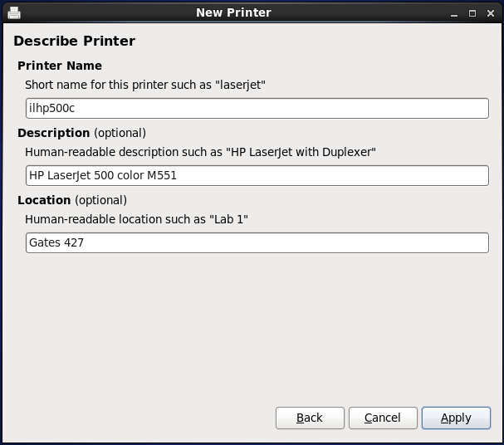Viewport: 504px width, 445px height.
Task: Focus the Printer Name field containing ilhp500c
Action: (x=257, y=108)
